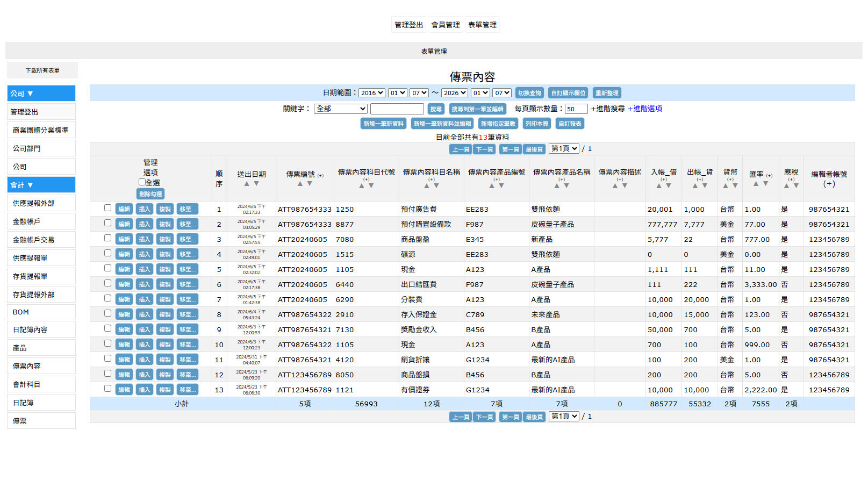Viewport: 868px width, 502px height.
Task: Open the start year dropdown showing 2016
Action: [x=372, y=93]
